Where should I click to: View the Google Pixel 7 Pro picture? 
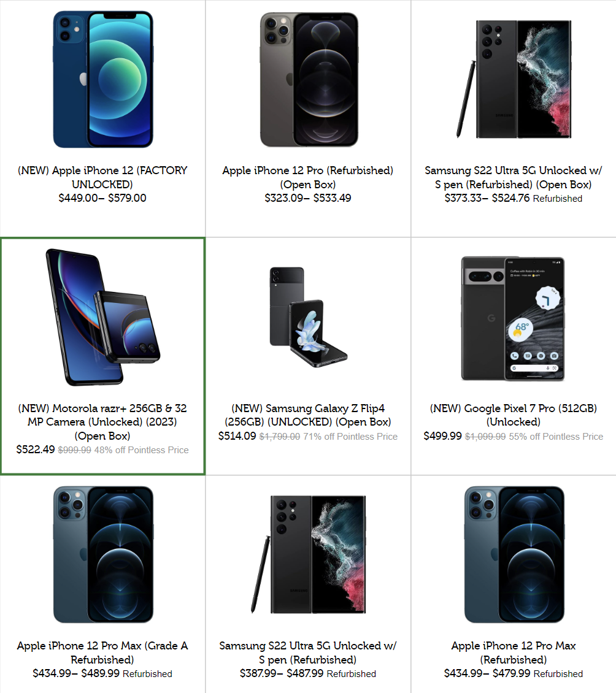pos(513,318)
